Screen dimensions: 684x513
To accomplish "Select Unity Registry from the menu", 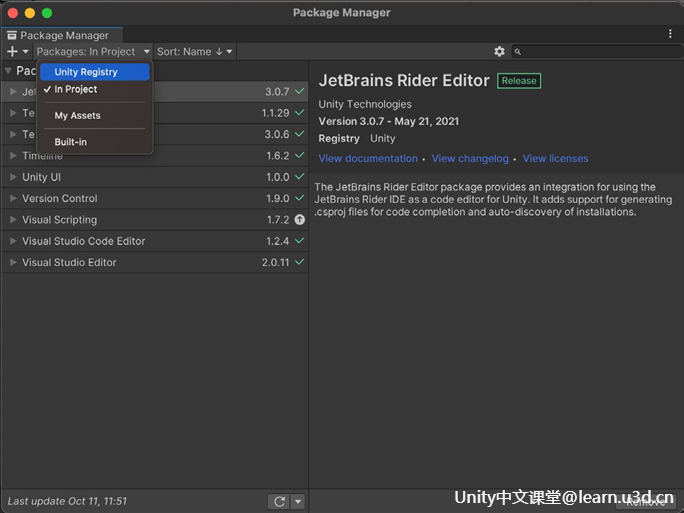I will [95, 72].
